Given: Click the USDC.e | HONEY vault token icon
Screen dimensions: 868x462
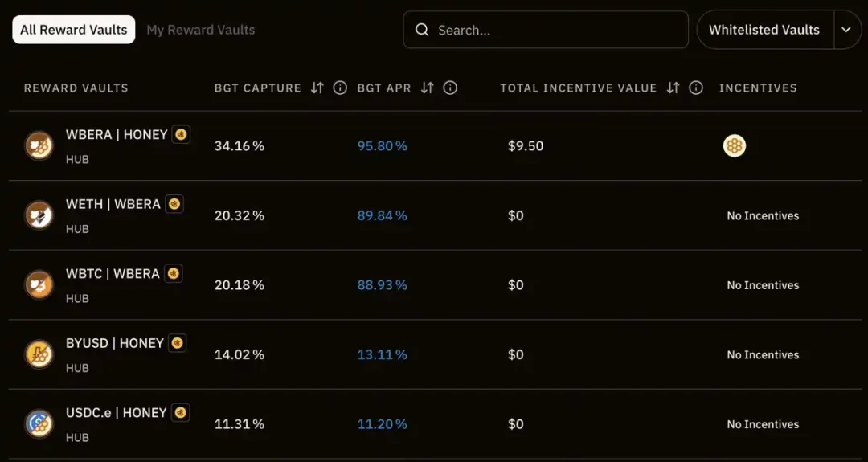Looking at the screenshot, I should pyautogui.click(x=39, y=423).
